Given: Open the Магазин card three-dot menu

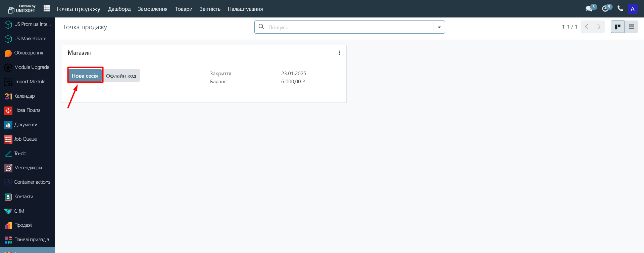Looking at the screenshot, I should 339,53.
